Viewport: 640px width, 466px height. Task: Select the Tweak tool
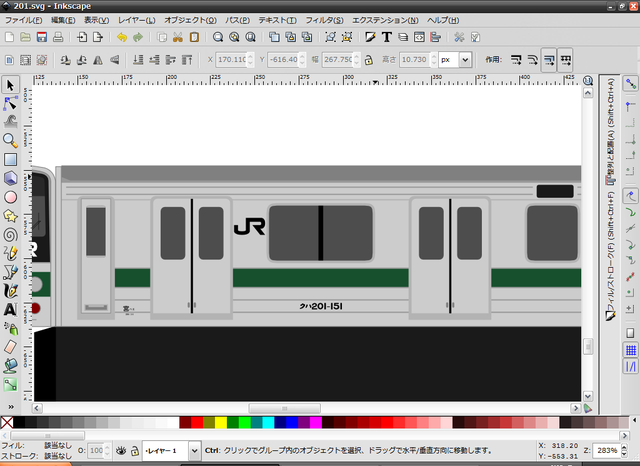(x=10, y=122)
